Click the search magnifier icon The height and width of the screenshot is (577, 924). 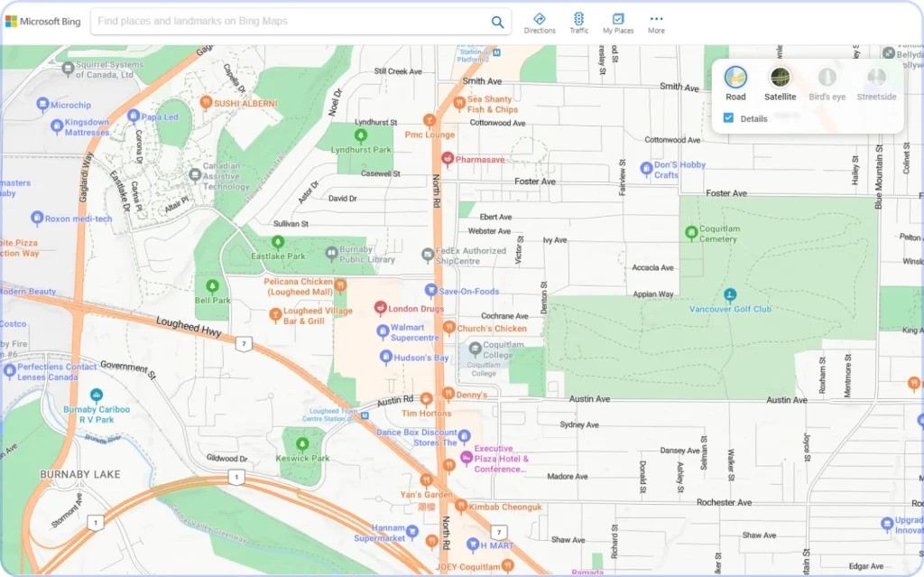coord(497,22)
